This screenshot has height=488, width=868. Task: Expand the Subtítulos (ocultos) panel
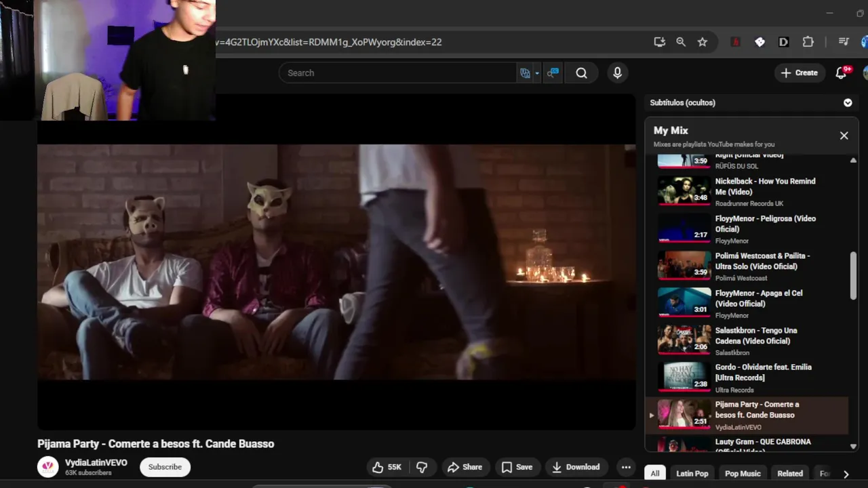tap(848, 103)
